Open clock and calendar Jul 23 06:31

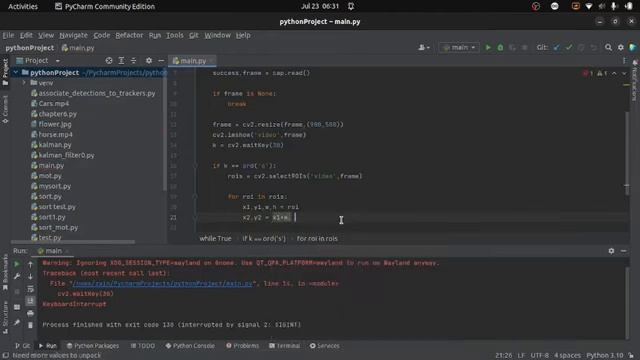coord(320,7)
